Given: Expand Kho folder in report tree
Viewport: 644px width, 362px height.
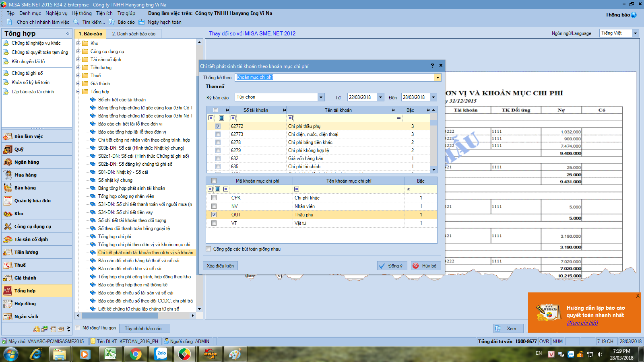Looking at the screenshot, I should pos(78,43).
